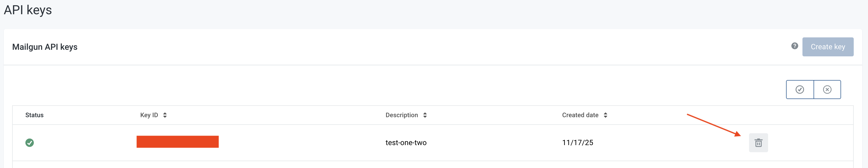Click the API keys page heading
The height and width of the screenshot is (168, 868).
pos(28,10)
